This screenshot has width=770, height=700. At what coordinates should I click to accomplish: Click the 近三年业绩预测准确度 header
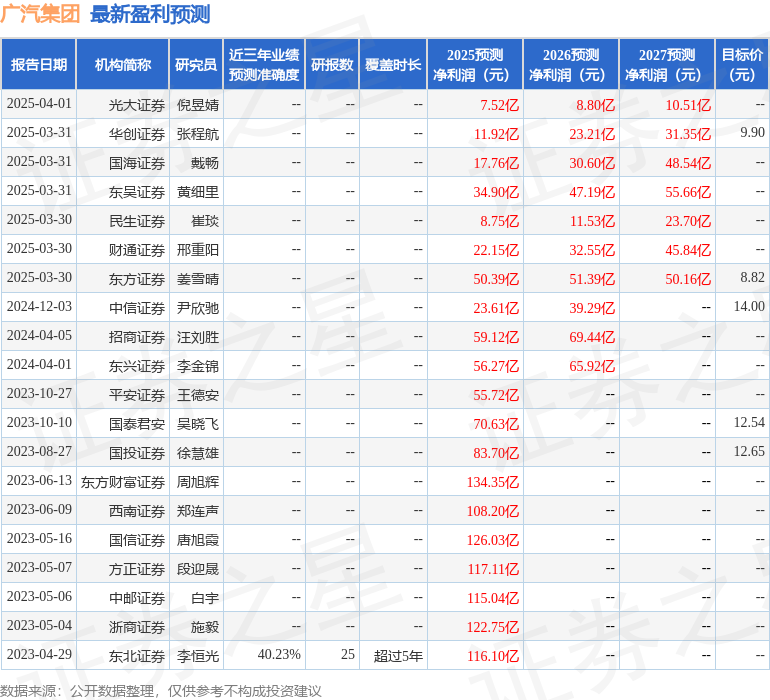pos(264,64)
